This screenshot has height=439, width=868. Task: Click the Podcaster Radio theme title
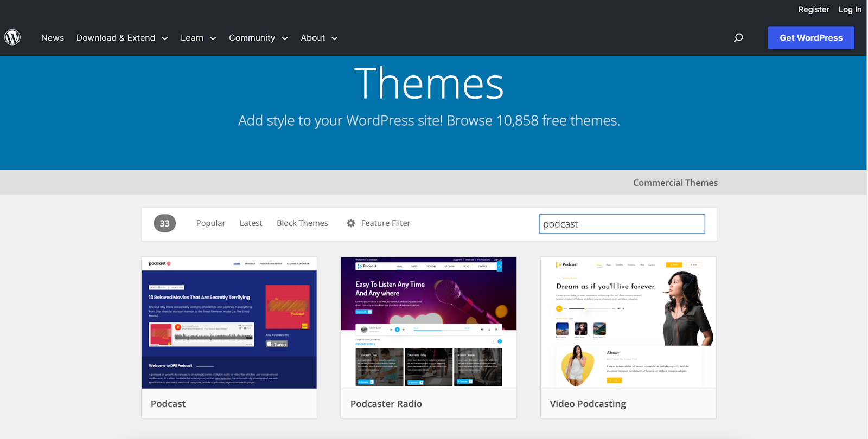point(386,404)
